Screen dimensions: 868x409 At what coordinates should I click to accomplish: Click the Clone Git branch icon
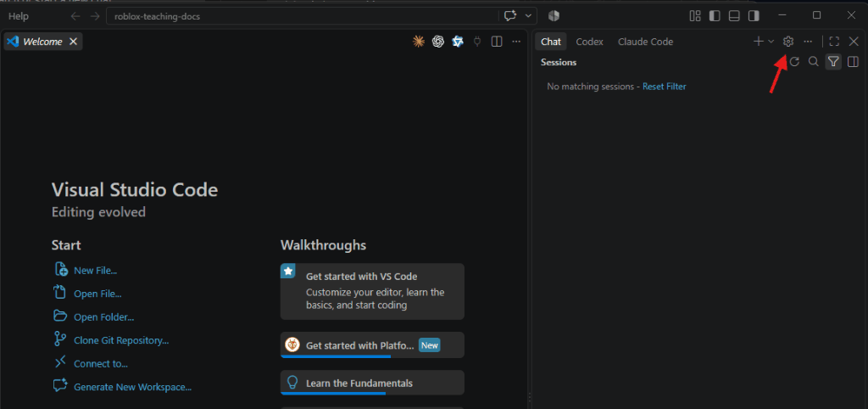click(x=60, y=339)
